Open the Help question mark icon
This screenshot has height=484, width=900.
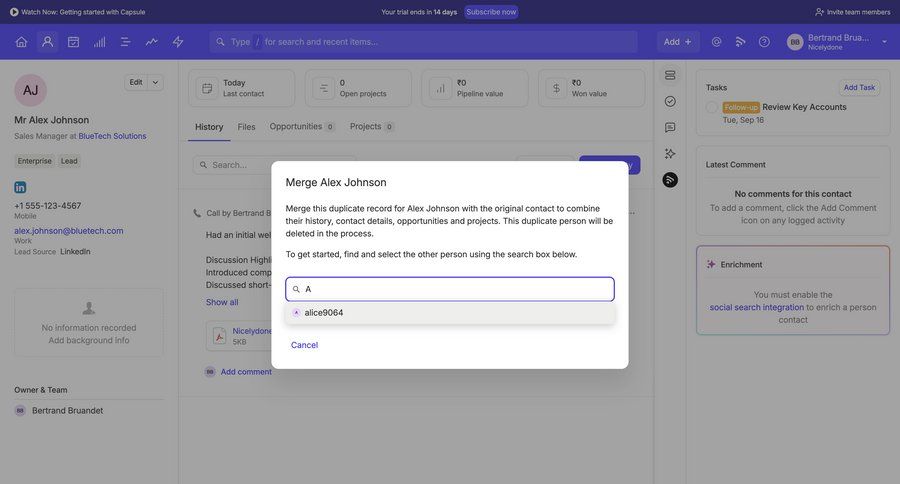[x=764, y=42]
